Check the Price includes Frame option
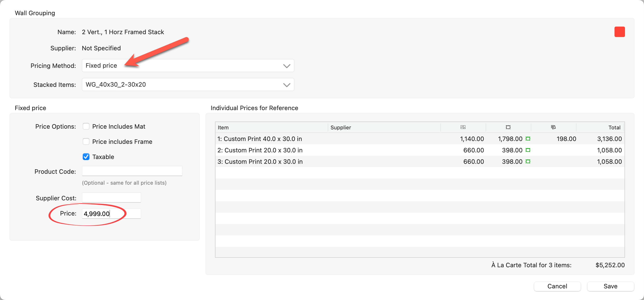This screenshot has height=300, width=644. click(x=86, y=141)
